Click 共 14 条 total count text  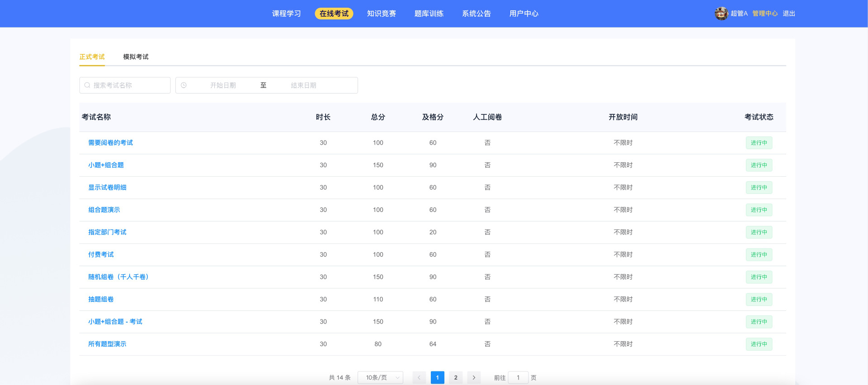coord(340,377)
